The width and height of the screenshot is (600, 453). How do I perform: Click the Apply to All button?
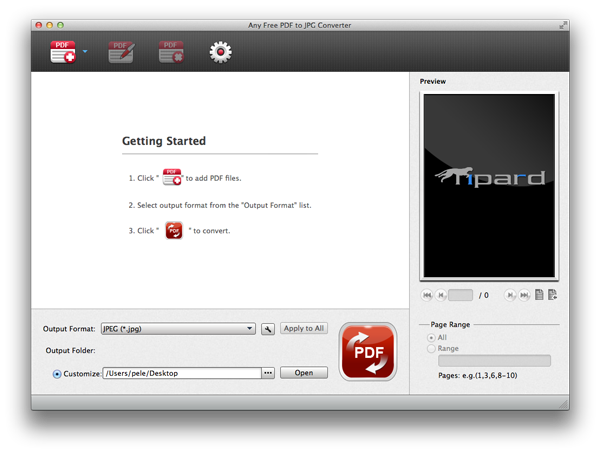pyautogui.click(x=304, y=328)
